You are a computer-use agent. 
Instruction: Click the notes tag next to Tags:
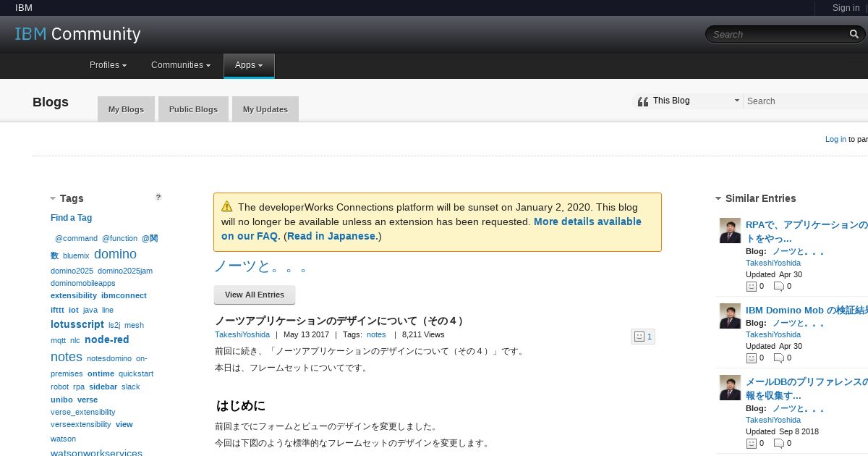pyautogui.click(x=376, y=334)
